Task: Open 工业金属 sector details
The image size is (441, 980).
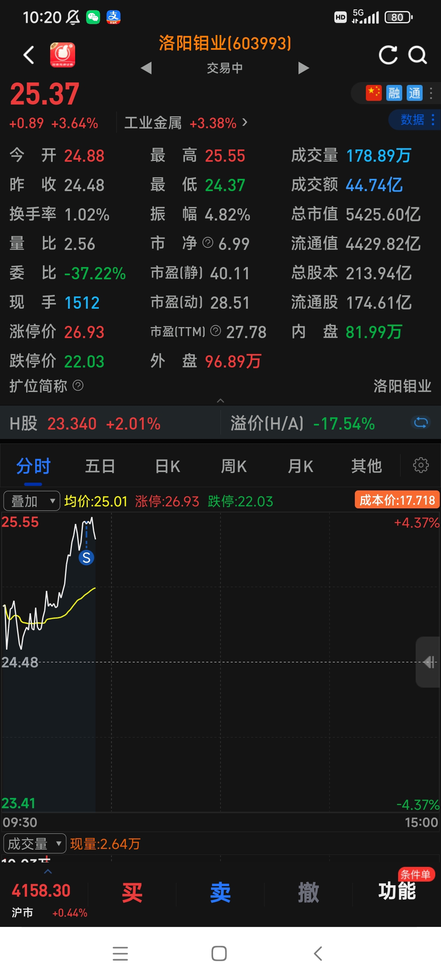Action: 186,123
